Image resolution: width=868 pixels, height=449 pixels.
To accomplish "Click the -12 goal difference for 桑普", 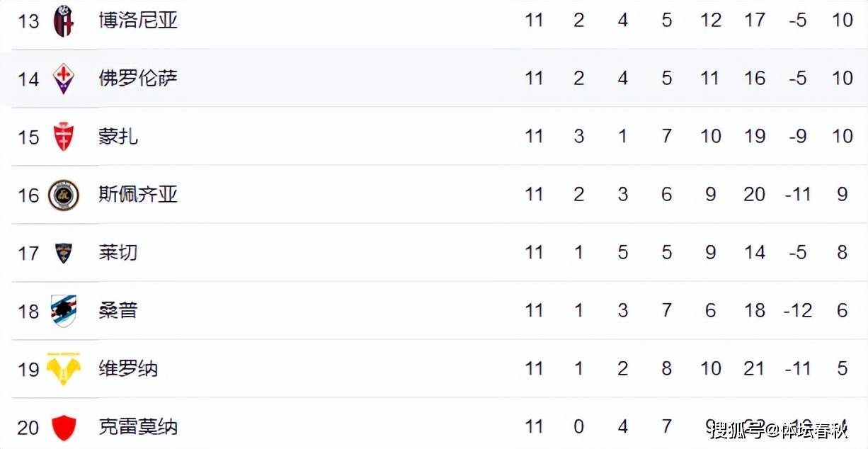I will point(798,310).
